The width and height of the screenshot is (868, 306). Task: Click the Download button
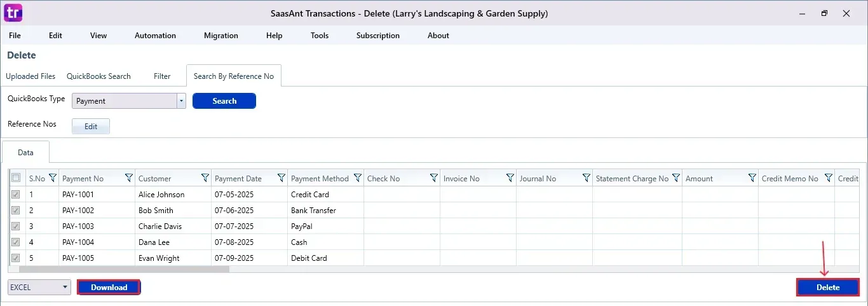[x=109, y=287]
